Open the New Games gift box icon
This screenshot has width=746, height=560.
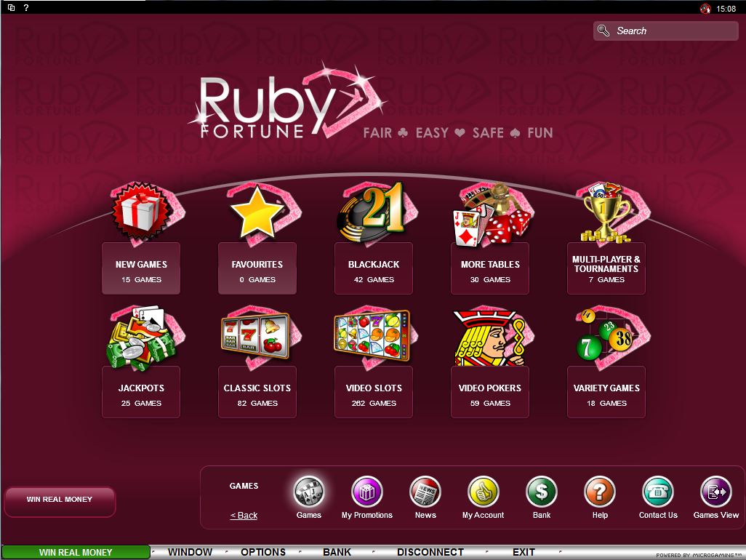click(x=141, y=211)
